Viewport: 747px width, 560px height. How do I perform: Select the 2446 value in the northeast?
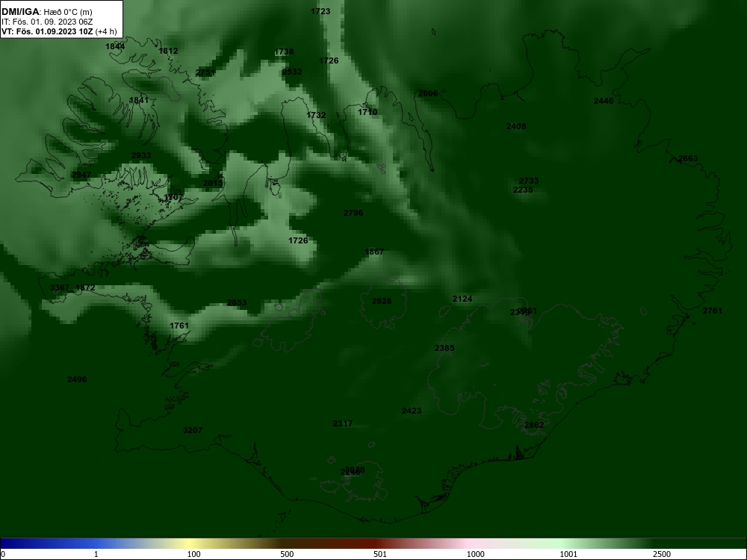tap(604, 101)
